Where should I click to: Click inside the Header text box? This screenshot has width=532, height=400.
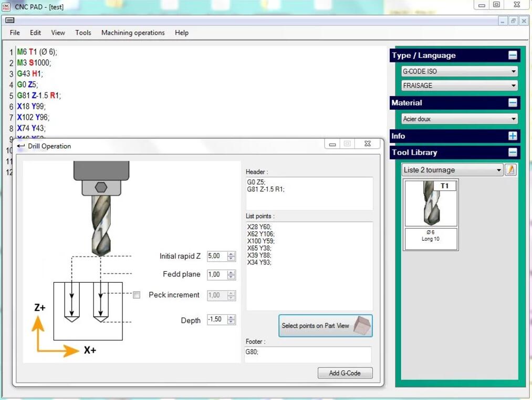point(309,193)
